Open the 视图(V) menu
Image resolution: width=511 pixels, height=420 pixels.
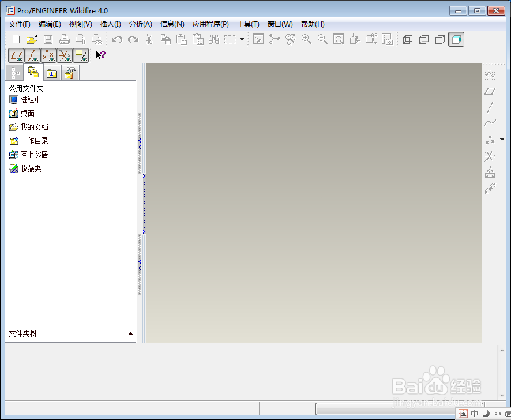pyautogui.click(x=81, y=24)
